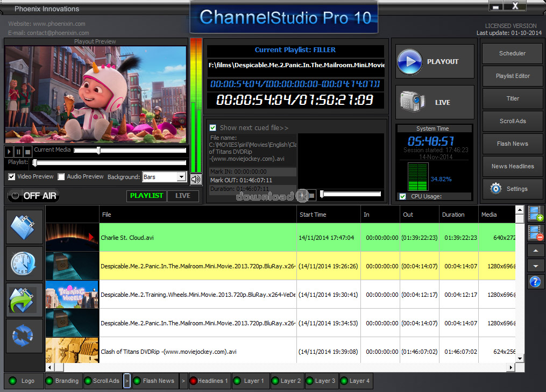
Task: Click the Duration column header
Action: [459, 215]
